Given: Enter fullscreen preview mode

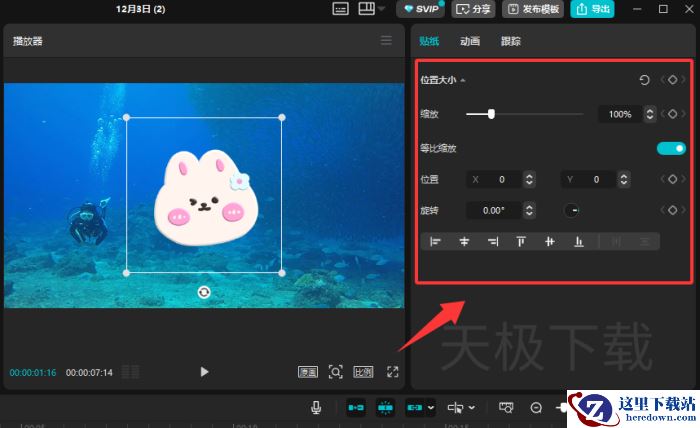Looking at the screenshot, I should click(x=392, y=372).
